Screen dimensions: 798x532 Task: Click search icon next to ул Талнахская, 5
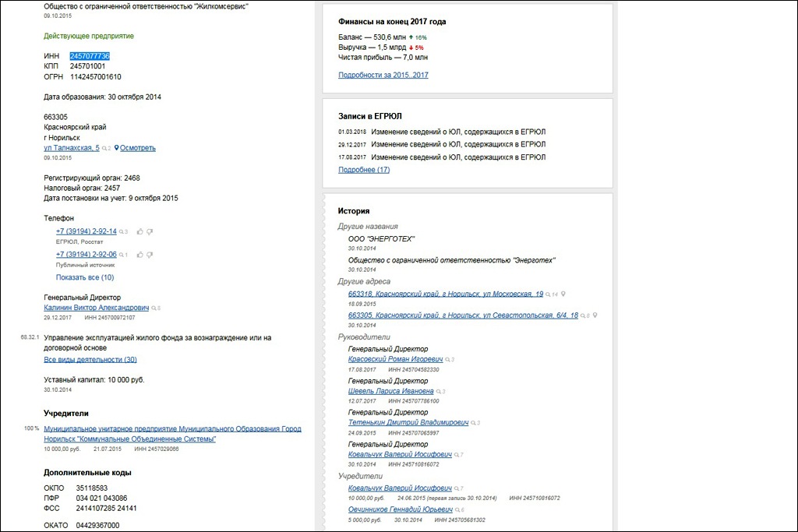[x=104, y=148]
